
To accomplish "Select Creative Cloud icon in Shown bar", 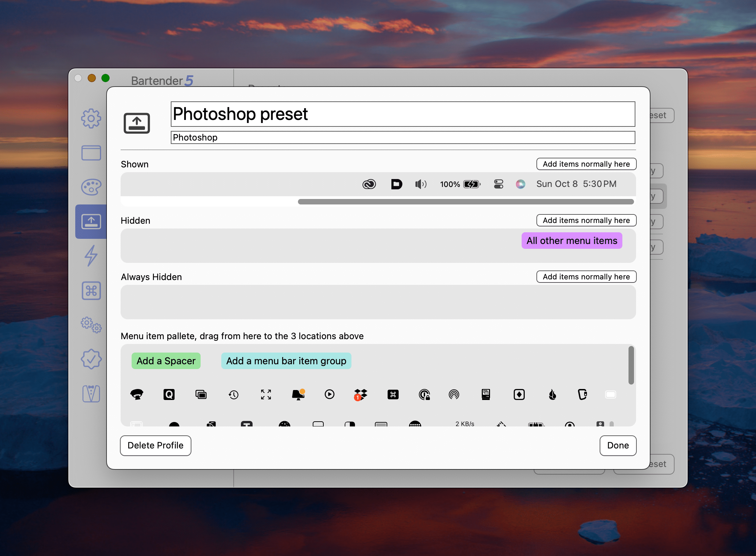I will tap(369, 184).
